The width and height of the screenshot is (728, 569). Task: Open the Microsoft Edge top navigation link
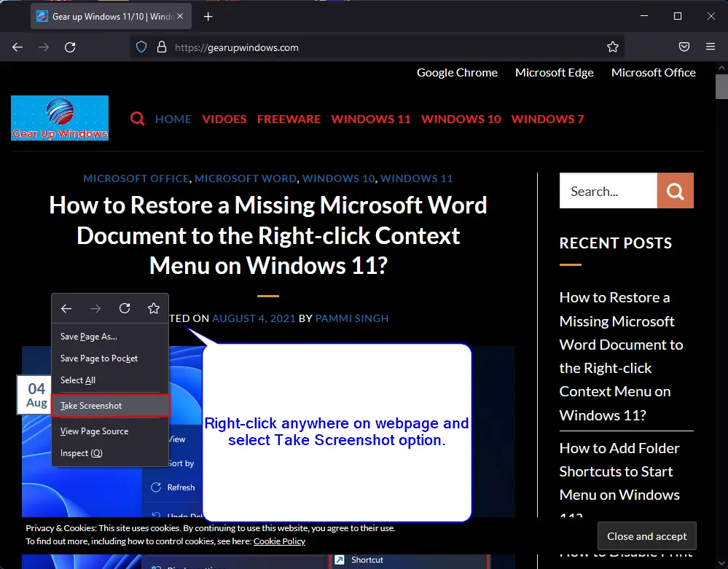click(x=555, y=72)
